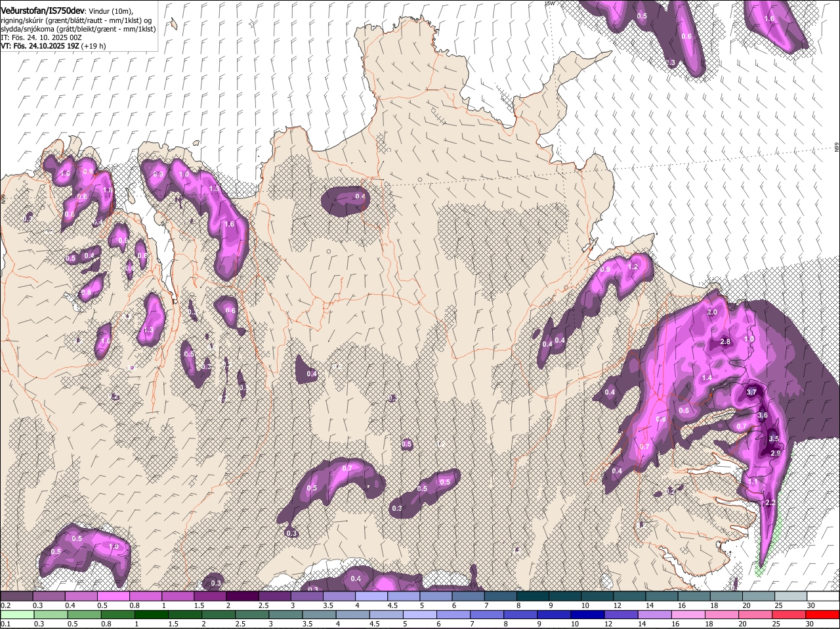
Task: Click the violet swatch between 12 and 14, lower scale
Action: click(621, 615)
